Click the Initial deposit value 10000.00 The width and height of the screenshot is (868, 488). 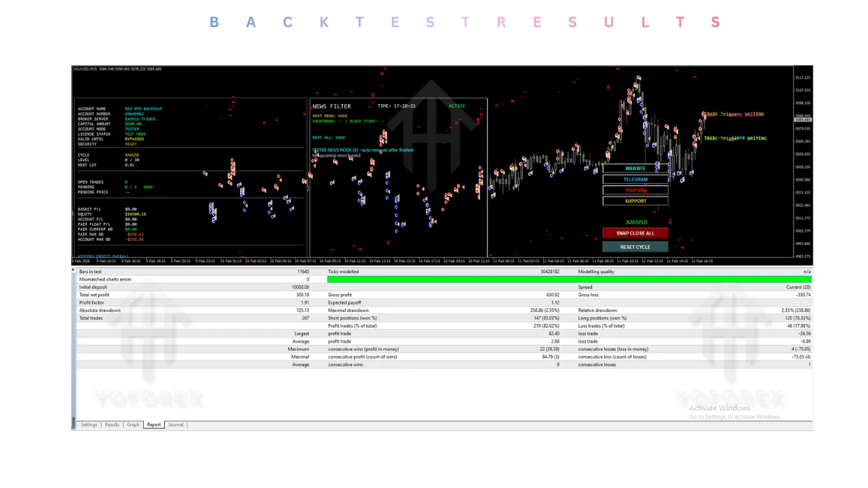pyautogui.click(x=300, y=287)
